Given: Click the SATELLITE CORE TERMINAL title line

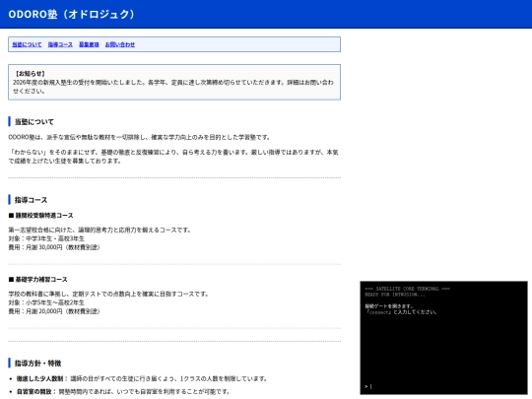Looking at the screenshot, I should [407, 289].
